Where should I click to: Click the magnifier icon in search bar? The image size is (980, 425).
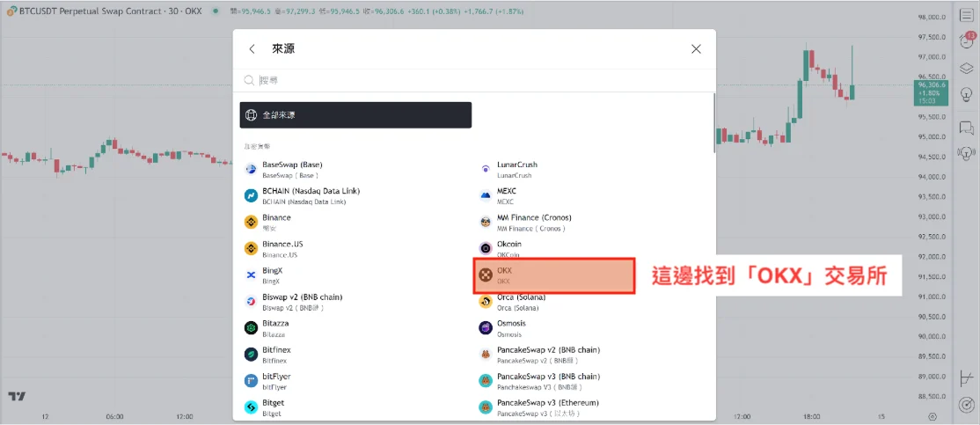click(x=249, y=80)
